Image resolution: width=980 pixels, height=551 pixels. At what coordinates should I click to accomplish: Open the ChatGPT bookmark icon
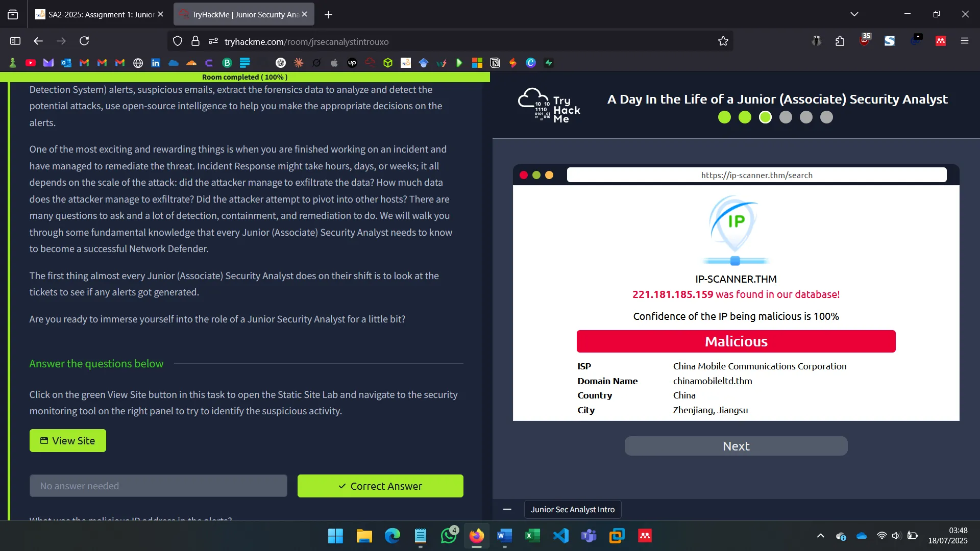pyautogui.click(x=280, y=62)
